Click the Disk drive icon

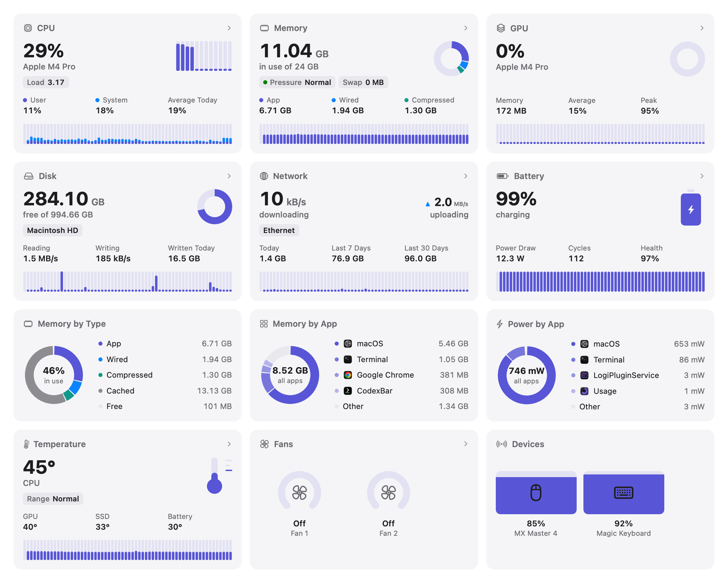(x=29, y=176)
